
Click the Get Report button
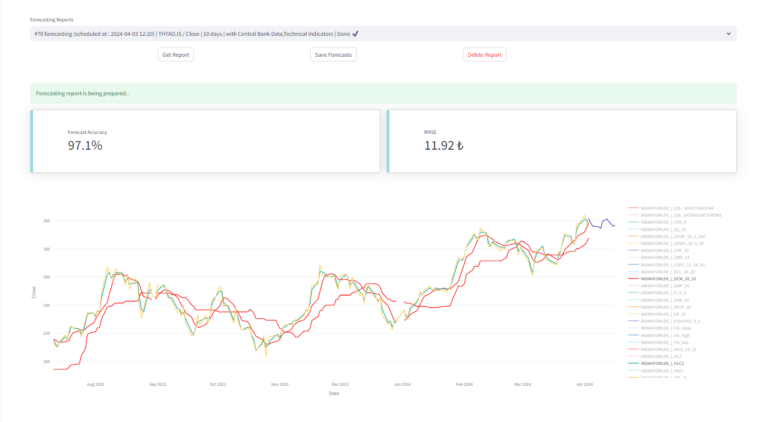tap(176, 54)
